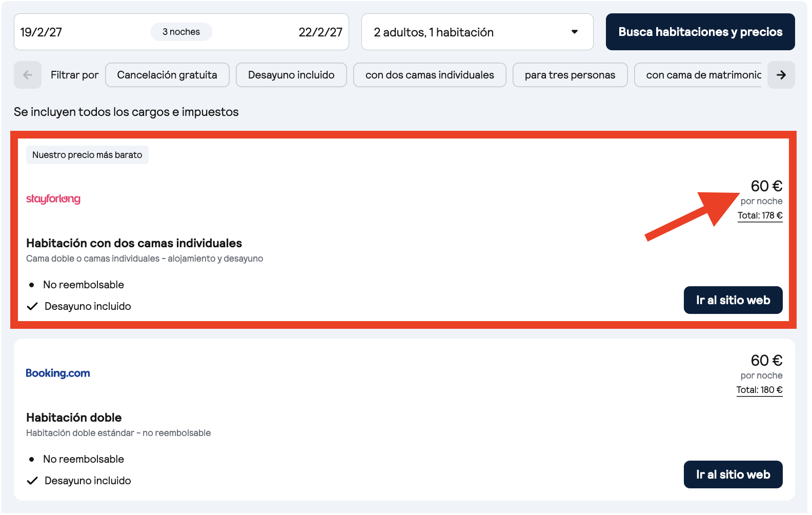This screenshot has height=515, width=812.
Task: Click the Booking.com logo
Action: (x=58, y=373)
